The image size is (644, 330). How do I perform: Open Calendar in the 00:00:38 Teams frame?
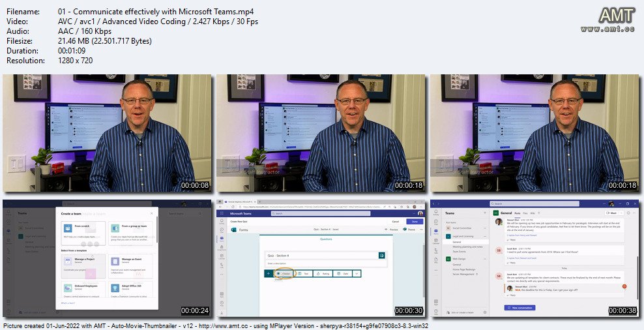(436, 241)
